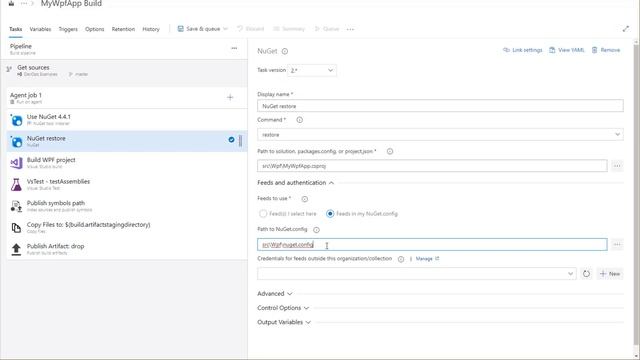Click Link settings
640x360 pixels.
[523, 50]
